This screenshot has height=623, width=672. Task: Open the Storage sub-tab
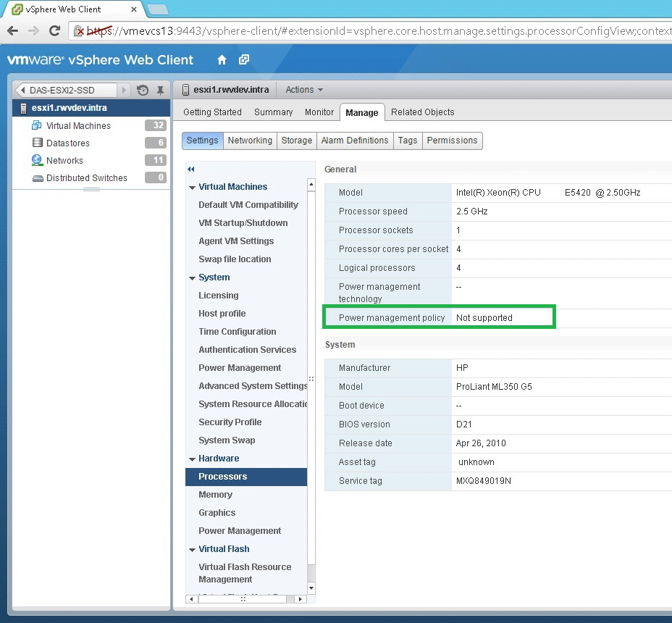[297, 141]
